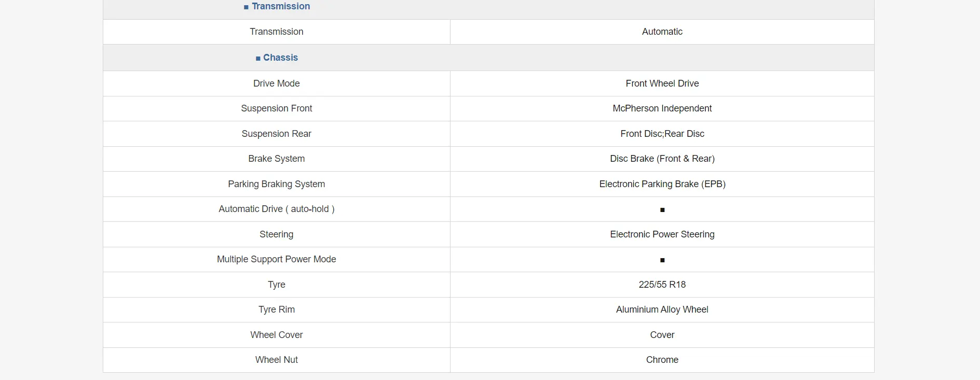
Task: Click the Chrome value cell
Action: click(662, 360)
